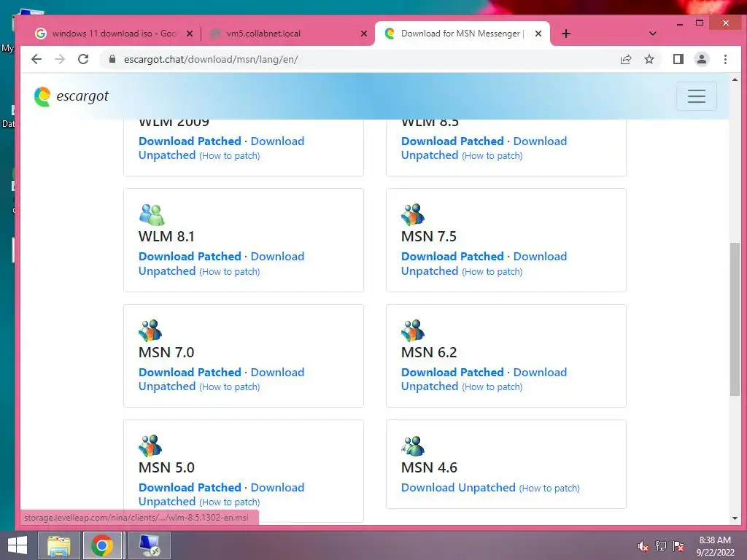Viewport: 747px width, 560px height.
Task: Click the network tray icon
Action: (660, 546)
